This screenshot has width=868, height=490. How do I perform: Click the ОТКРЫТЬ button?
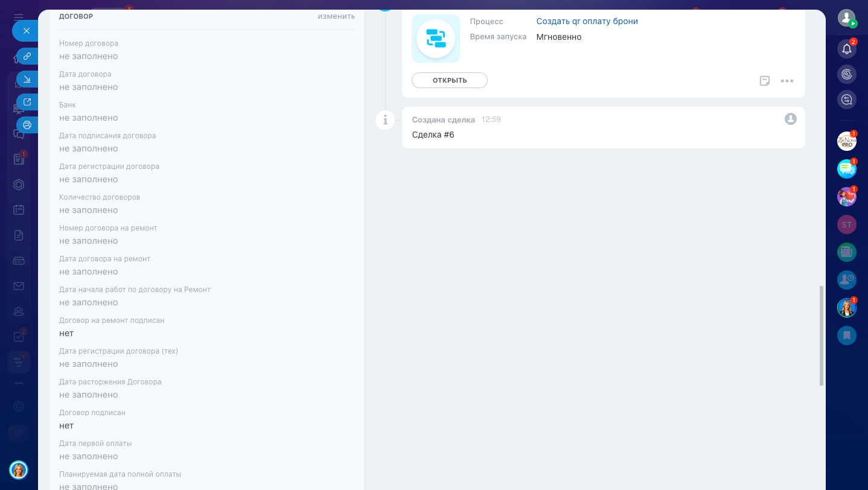point(450,80)
